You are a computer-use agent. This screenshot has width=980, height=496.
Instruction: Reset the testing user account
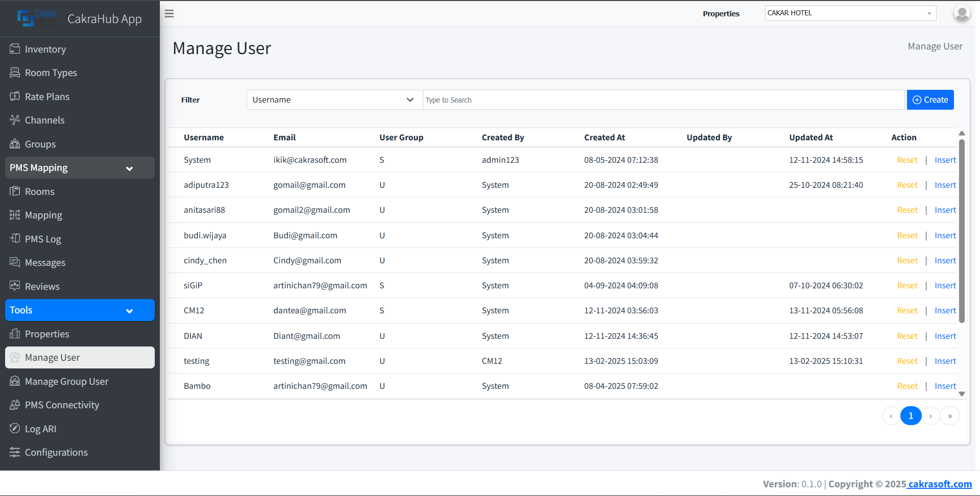pyautogui.click(x=906, y=361)
